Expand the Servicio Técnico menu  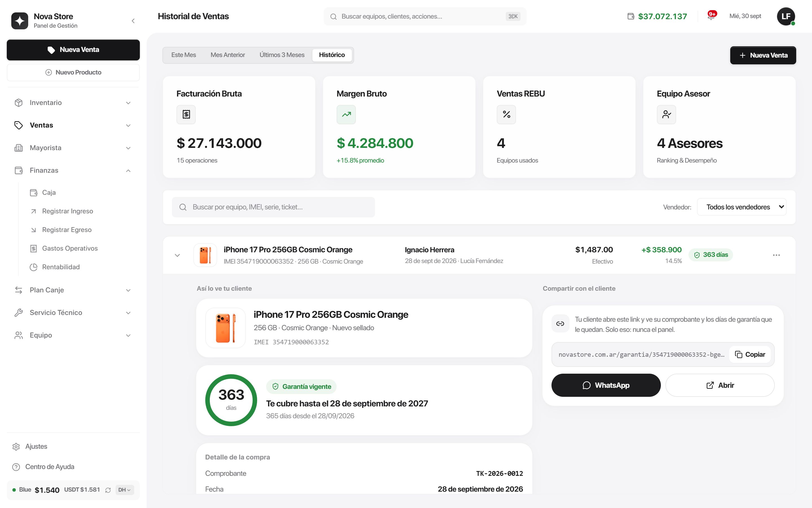click(x=73, y=313)
